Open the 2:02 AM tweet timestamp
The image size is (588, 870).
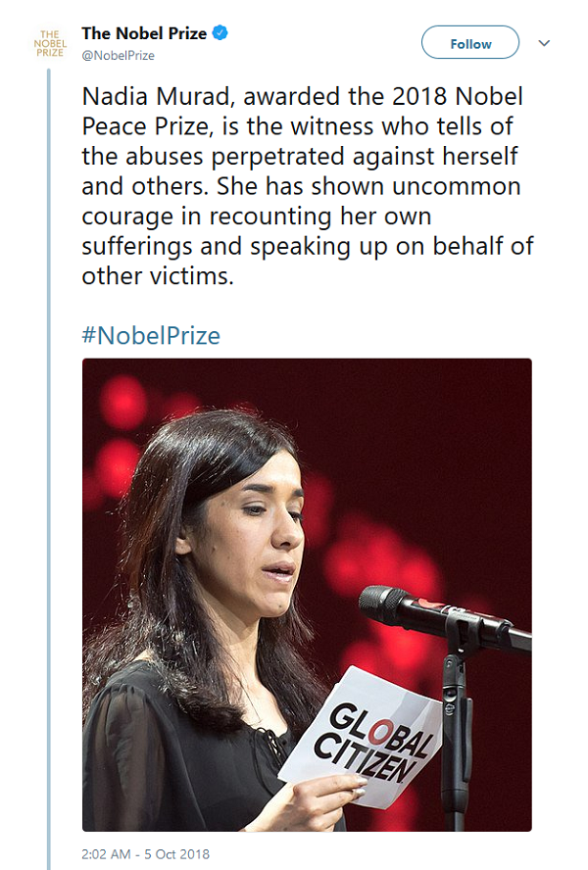[x=146, y=853]
